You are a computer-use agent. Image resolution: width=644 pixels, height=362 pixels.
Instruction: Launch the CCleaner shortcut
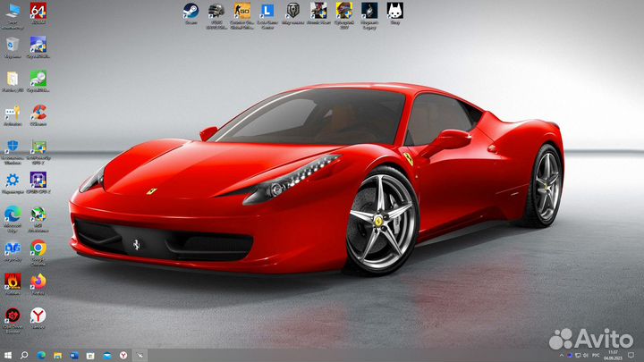coord(38,115)
